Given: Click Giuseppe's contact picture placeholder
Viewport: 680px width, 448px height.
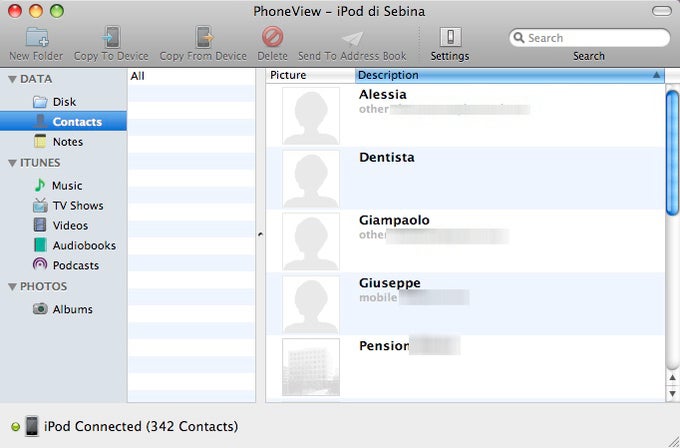Looking at the screenshot, I should (311, 304).
